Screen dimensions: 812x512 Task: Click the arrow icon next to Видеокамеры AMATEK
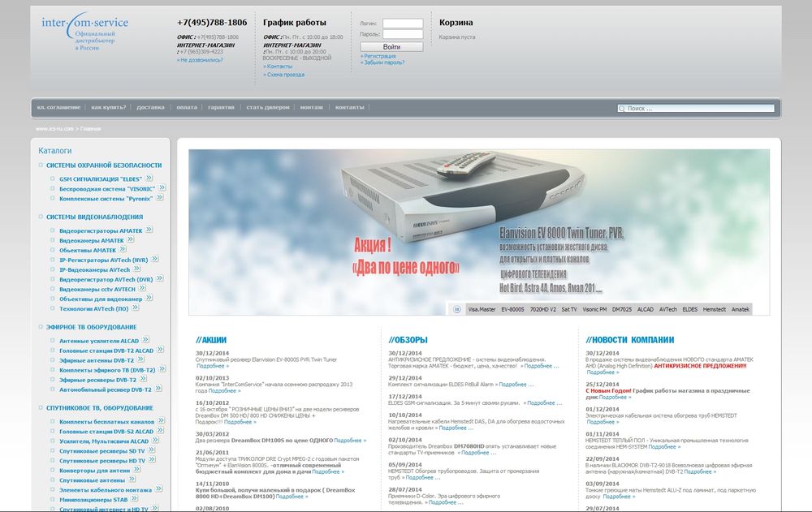tap(131, 239)
